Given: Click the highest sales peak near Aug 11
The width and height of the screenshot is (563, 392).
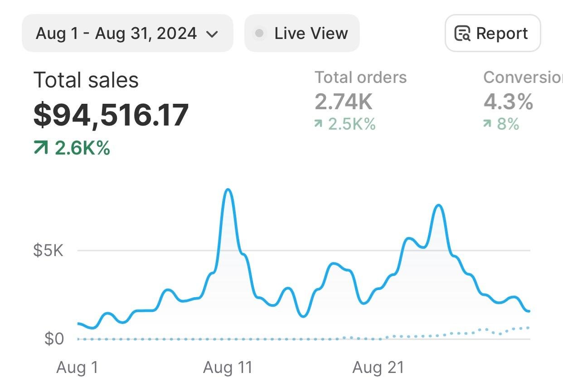Looking at the screenshot, I should (228, 190).
